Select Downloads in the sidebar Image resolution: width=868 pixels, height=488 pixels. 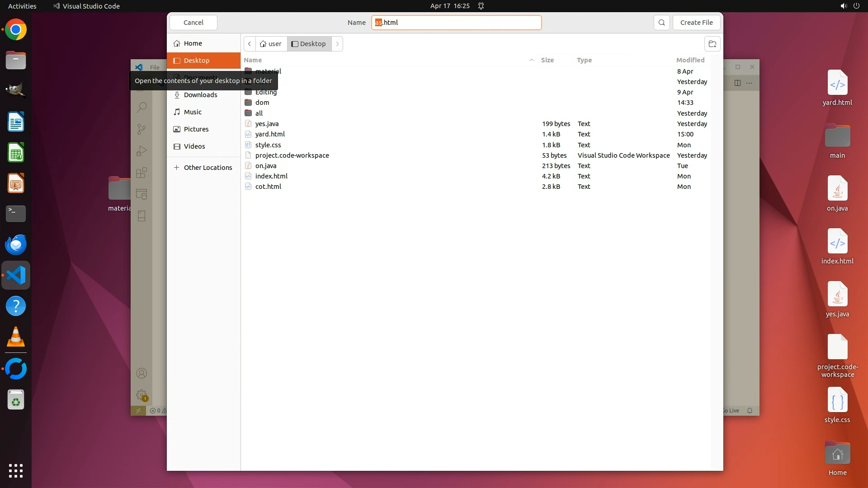coord(200,95)
